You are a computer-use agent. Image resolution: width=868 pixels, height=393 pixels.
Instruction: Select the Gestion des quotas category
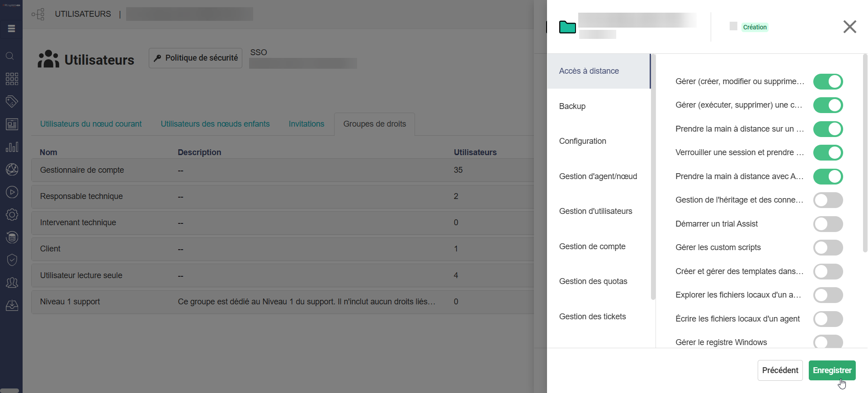593,281
